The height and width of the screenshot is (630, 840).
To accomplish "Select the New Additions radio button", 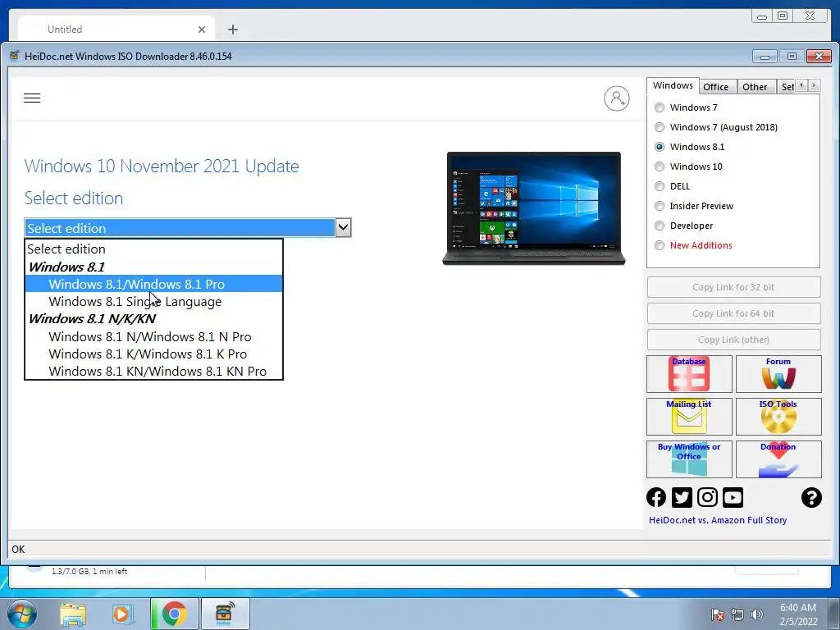I will [x=660, y=245].
